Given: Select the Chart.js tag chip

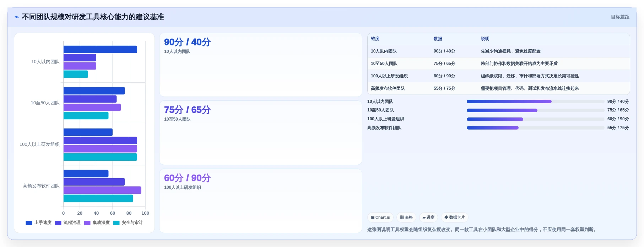Looking at the screenshot, I should [380, 218].
